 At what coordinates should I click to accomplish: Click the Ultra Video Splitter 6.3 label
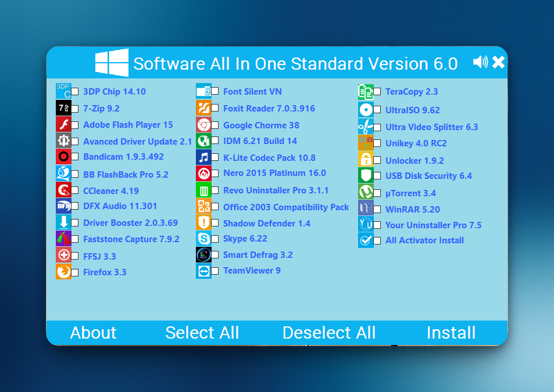coord(431,127)
